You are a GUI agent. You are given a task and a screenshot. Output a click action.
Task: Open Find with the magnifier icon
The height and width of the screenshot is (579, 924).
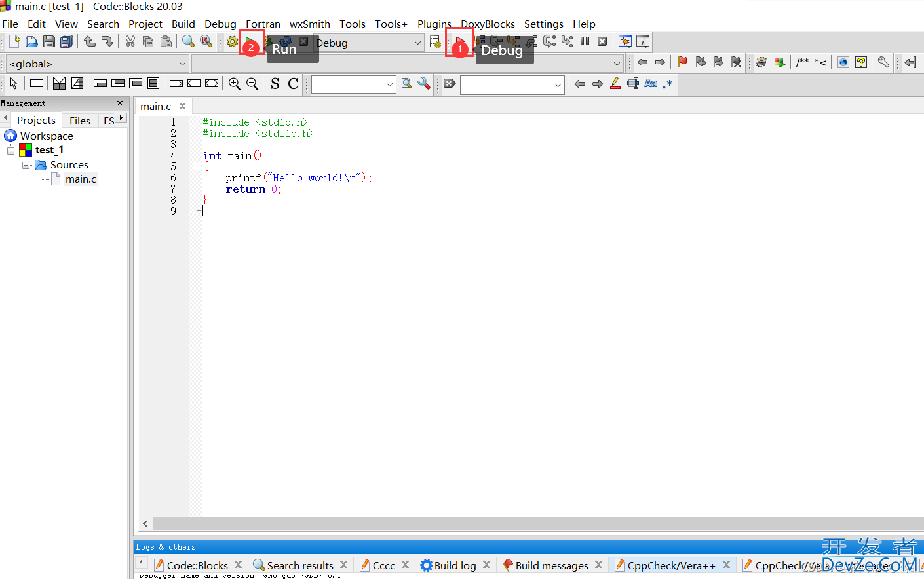click(188, 42)
